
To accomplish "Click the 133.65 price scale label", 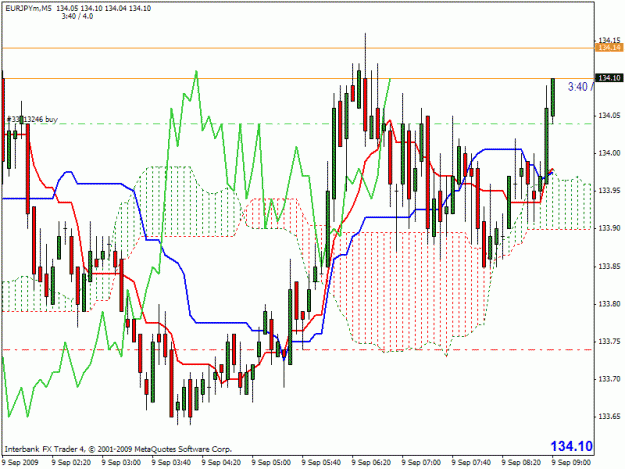I will coord(609,416).
